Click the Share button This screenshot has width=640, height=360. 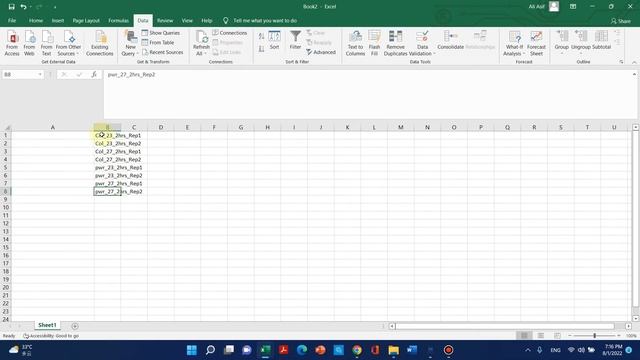click(620, 21)
